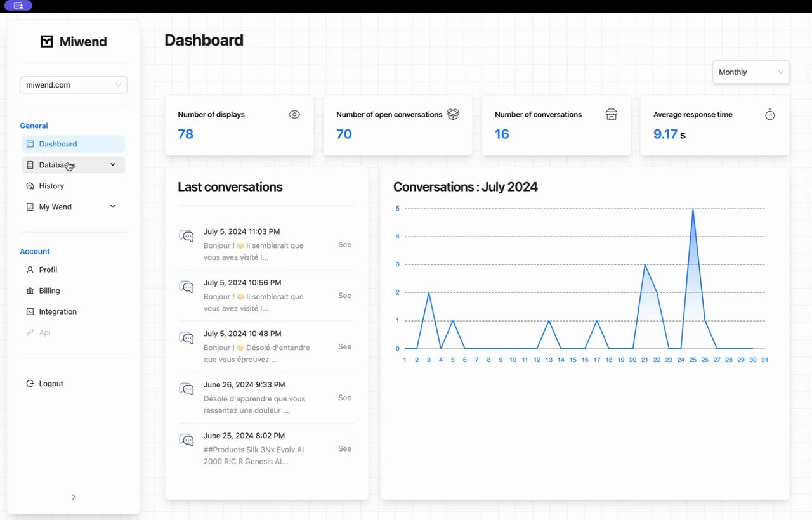Open the Integration page

74,311
